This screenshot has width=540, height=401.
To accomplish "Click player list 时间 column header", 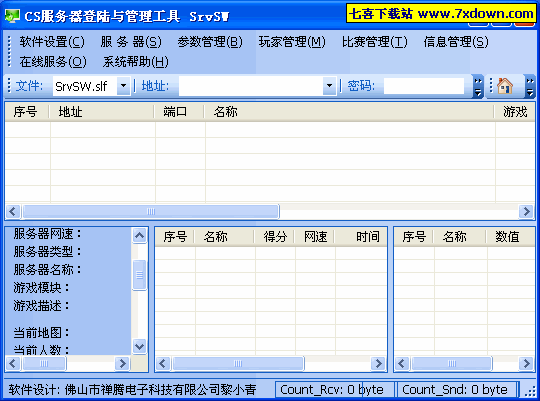I will (361, 237).
